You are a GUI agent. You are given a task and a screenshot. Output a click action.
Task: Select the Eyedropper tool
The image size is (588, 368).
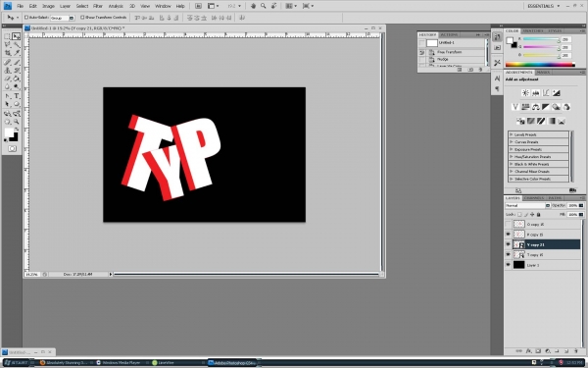tap(16, 53)
